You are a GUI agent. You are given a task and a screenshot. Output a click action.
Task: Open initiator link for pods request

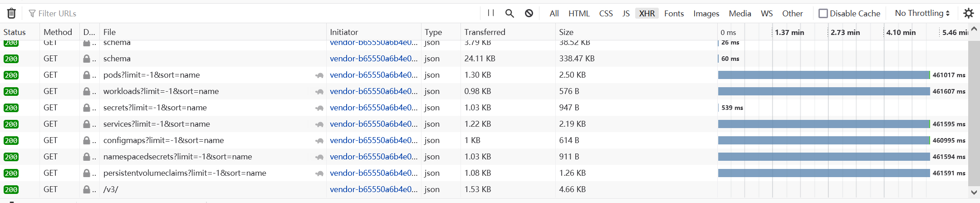click(x=374, y=75)
